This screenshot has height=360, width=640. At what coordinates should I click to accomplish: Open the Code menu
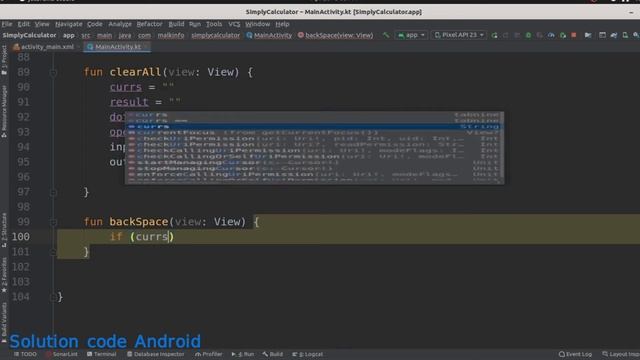pyautogui.click(x=95, y=24)
